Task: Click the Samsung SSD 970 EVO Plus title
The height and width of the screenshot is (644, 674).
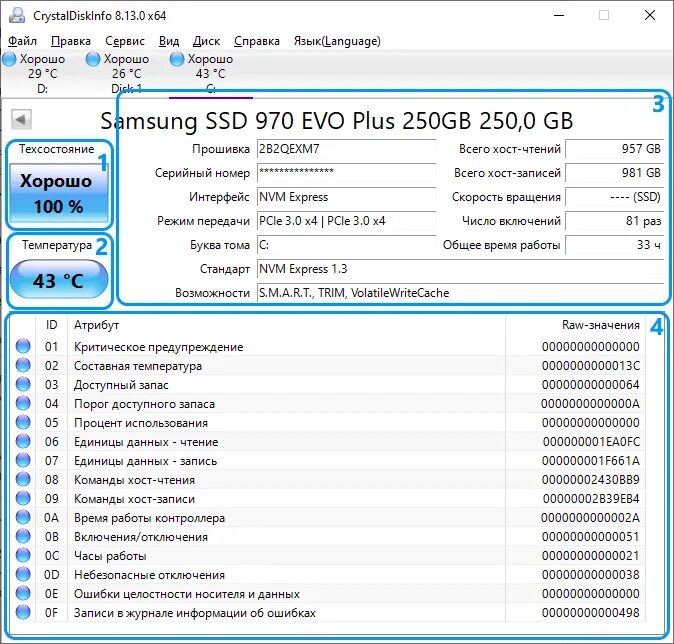Action: (x=337, y=121)
